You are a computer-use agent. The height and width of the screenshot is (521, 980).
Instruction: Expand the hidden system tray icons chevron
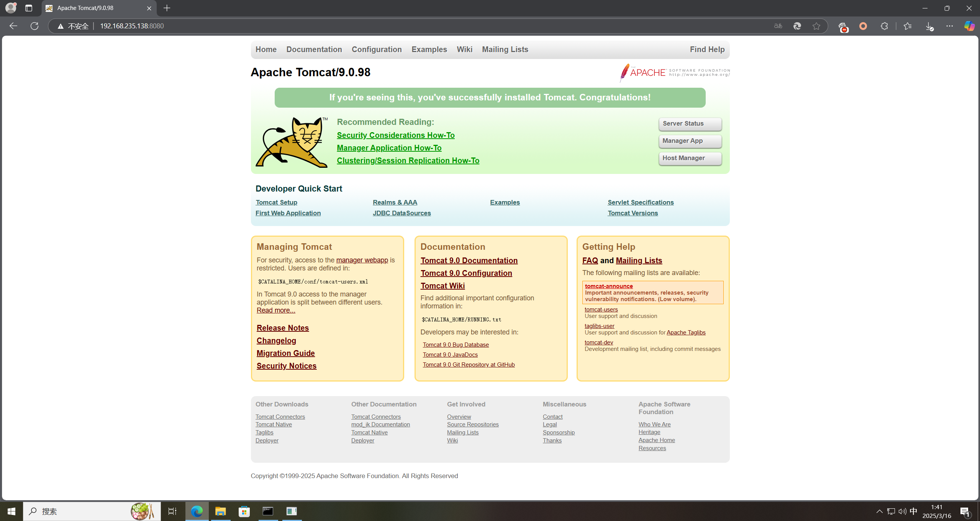(x=879, y=511)
